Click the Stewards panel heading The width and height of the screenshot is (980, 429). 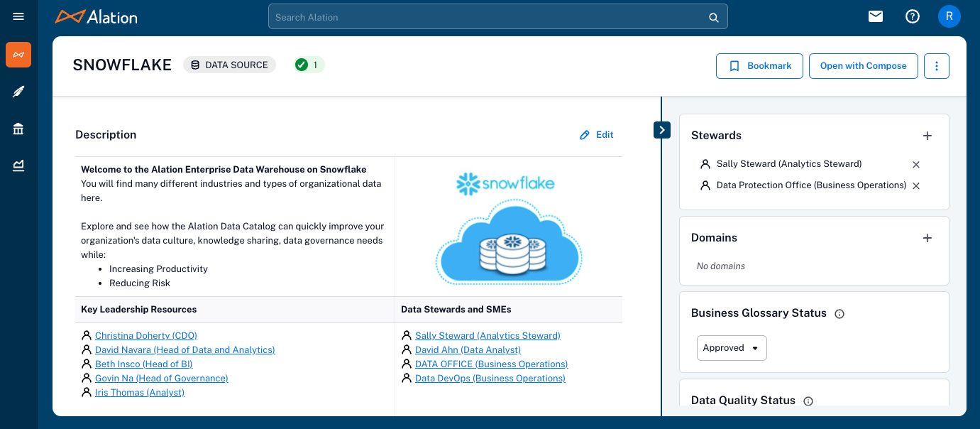click(x=716, y=136)
